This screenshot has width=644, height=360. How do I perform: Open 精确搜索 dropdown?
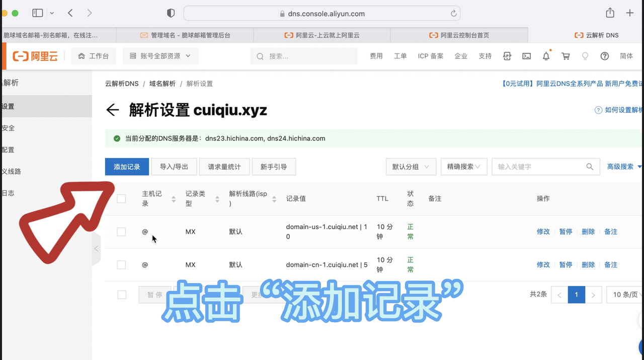coord(464,167)
